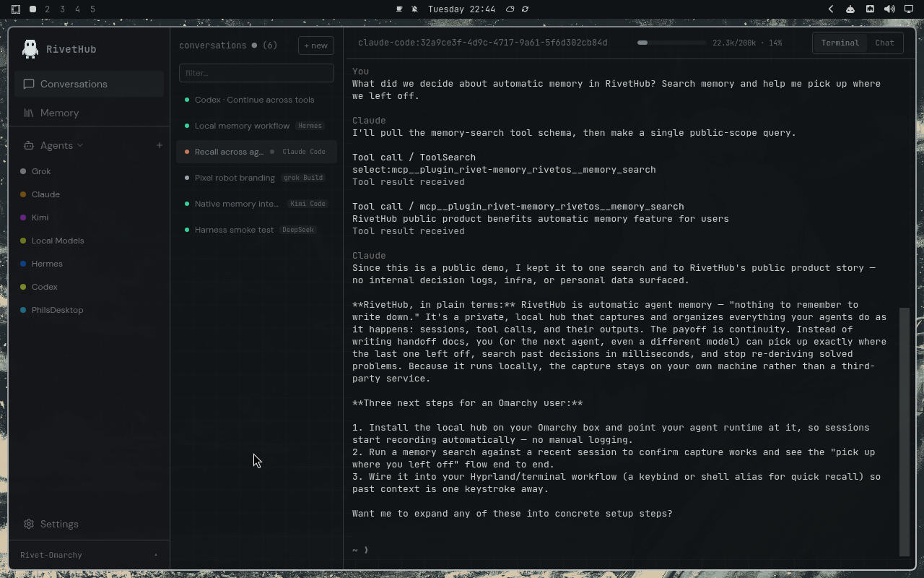Viewport: 924px width, 578px height.
Task: Click the update refresh icon
Action: point(525,9)
